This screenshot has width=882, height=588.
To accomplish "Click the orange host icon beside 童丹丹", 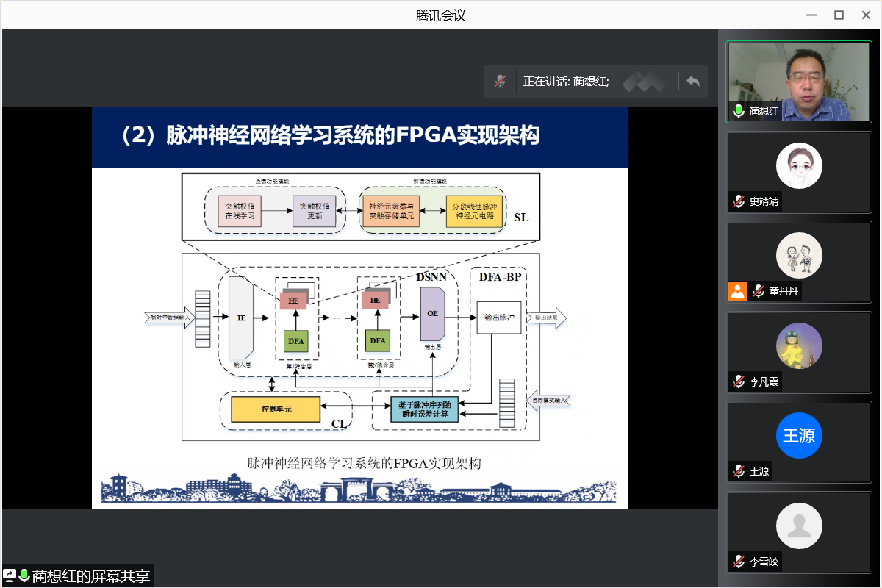I will click(737, 291).
